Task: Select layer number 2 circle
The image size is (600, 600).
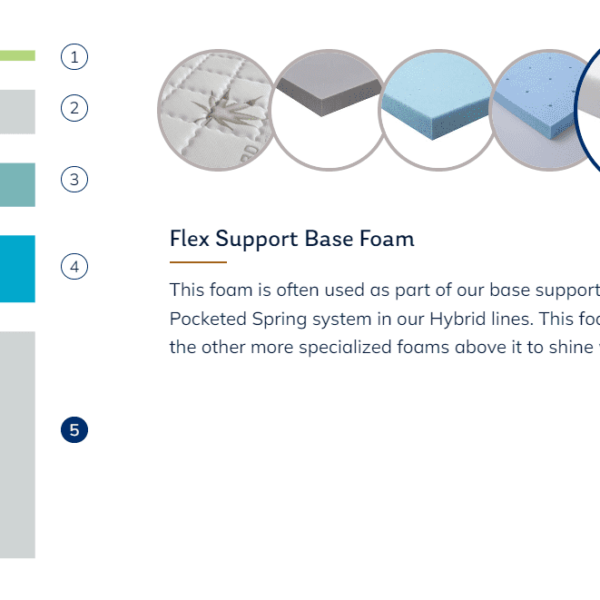Action: pyautogui.click(x=74, y=108)
